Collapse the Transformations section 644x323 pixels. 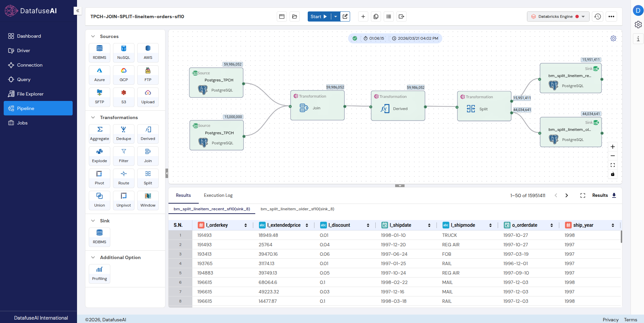(93, 117)
